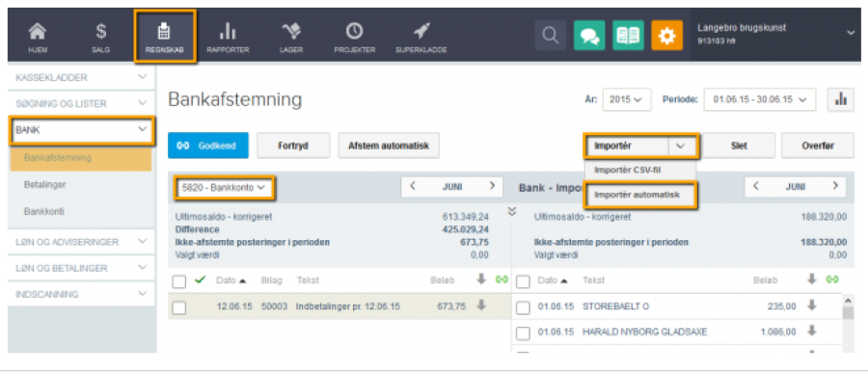Sort left table by Dato column

click(231, 280)
